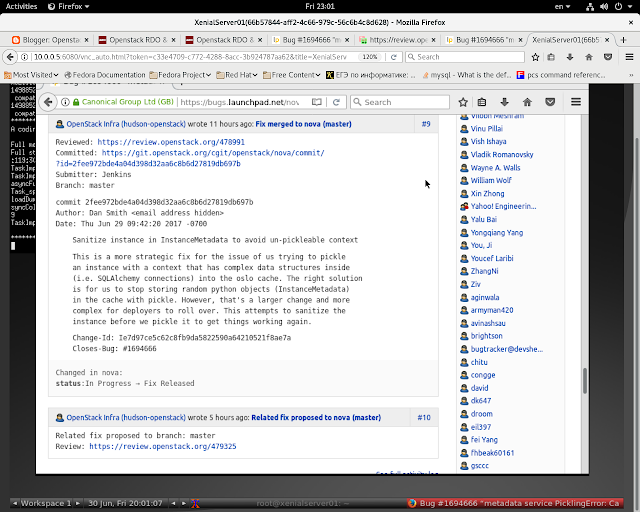
Task: Click the inner page vertical scrollbar thumb
Action: tap(584, 381)
